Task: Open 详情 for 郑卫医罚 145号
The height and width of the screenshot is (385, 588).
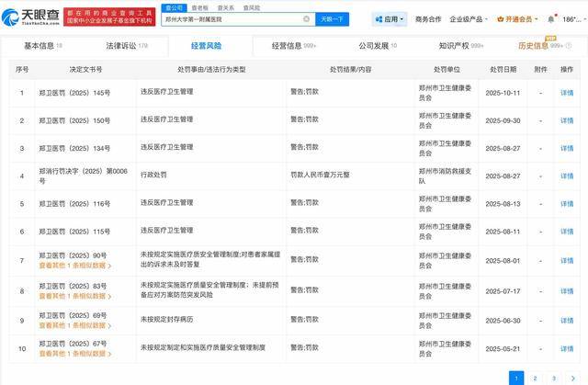Action: 567,93
